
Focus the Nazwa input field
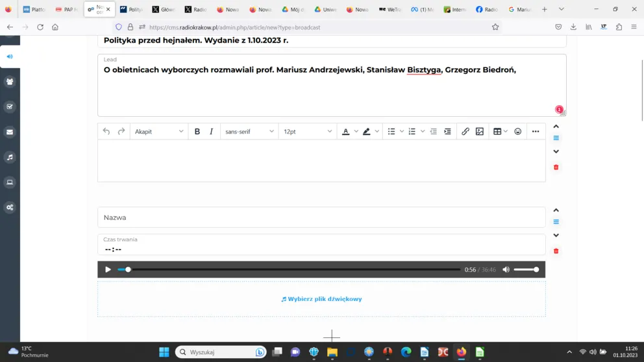pos(321,217)
